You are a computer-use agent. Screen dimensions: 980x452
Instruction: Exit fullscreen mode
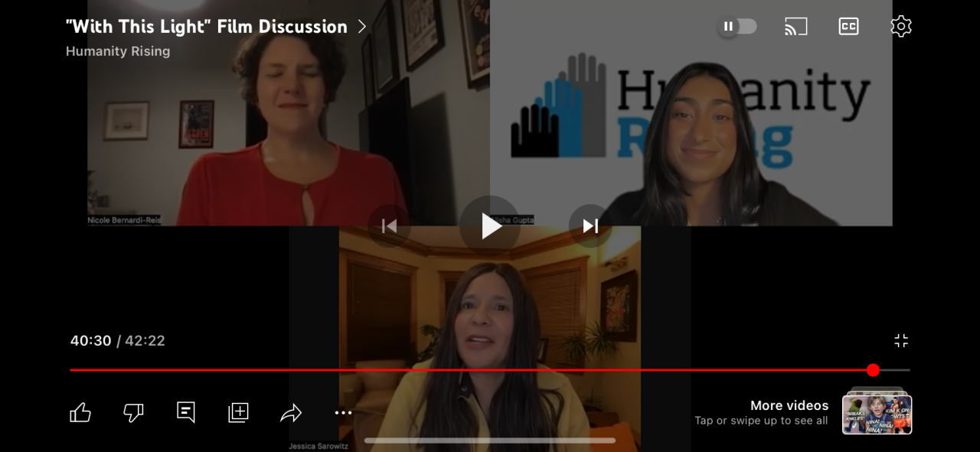[901, 341]
